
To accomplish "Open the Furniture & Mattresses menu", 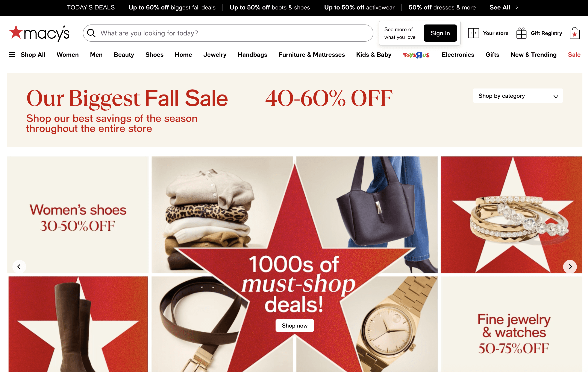I will (312, 55).
